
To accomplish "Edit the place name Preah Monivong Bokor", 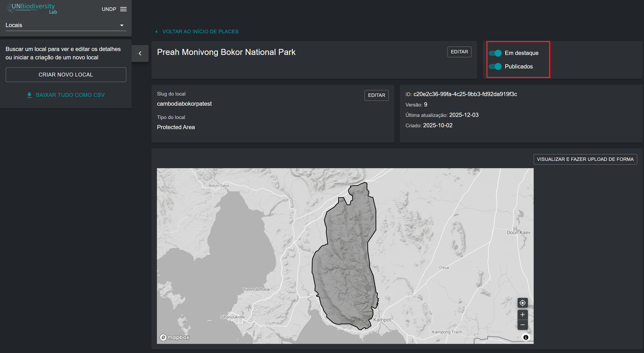I will [x=459, y=52].
